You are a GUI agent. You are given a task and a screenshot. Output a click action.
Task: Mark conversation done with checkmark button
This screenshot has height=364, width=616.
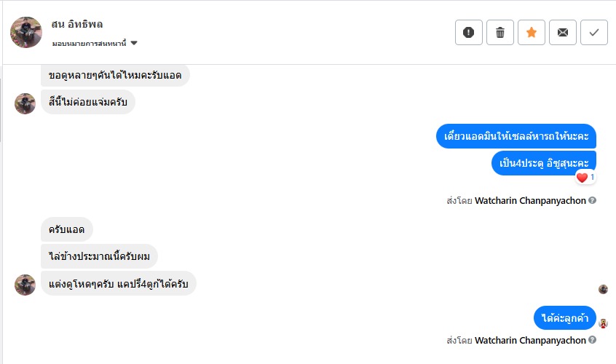click(x=594, y=32)
